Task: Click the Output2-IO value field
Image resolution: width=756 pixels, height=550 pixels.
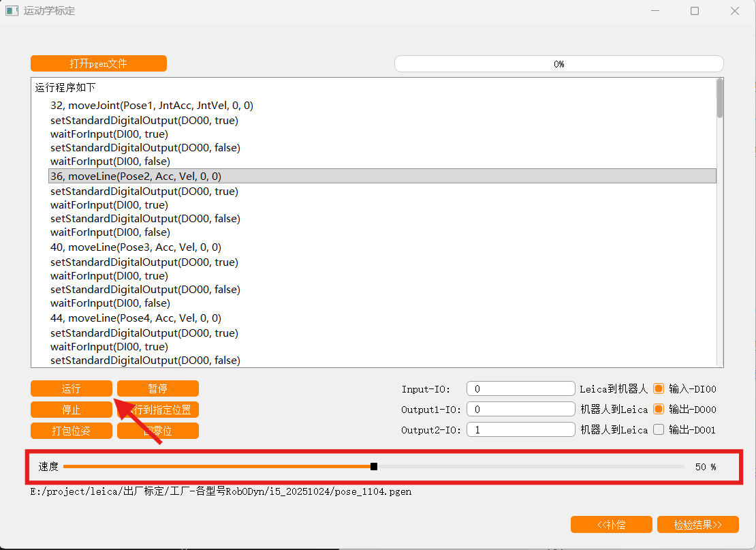Action: (x=520, y=429)
